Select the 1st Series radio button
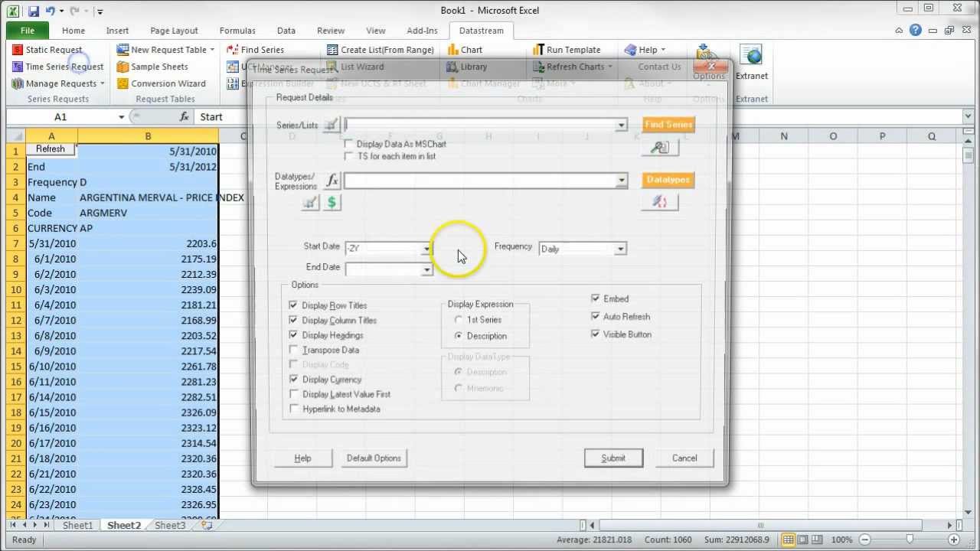 pos(459,320)
